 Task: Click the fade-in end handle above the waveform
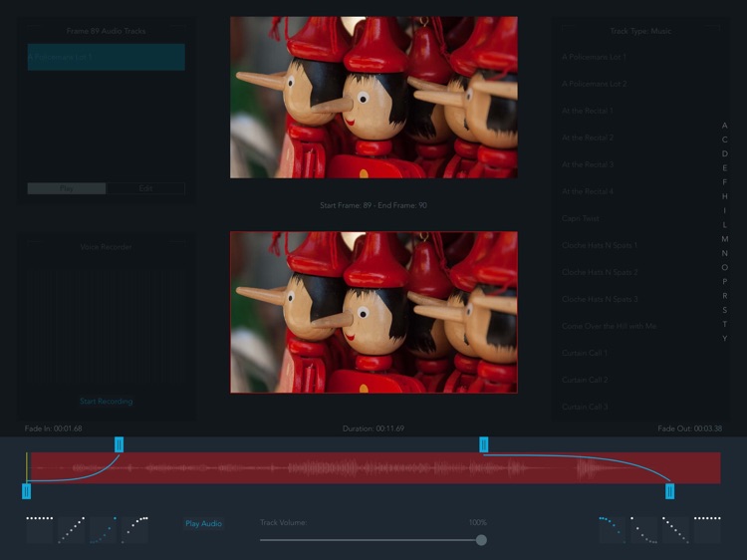(120, 444)
